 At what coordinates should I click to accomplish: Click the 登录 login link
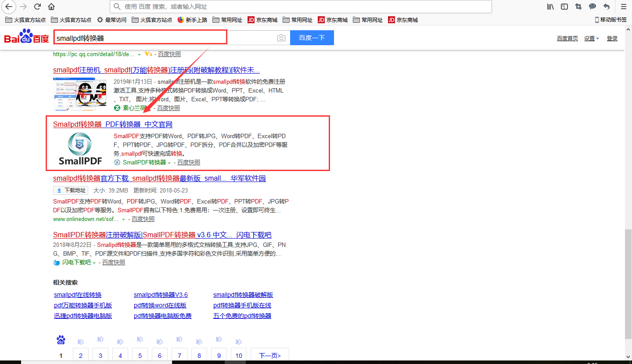pos(612,39)
